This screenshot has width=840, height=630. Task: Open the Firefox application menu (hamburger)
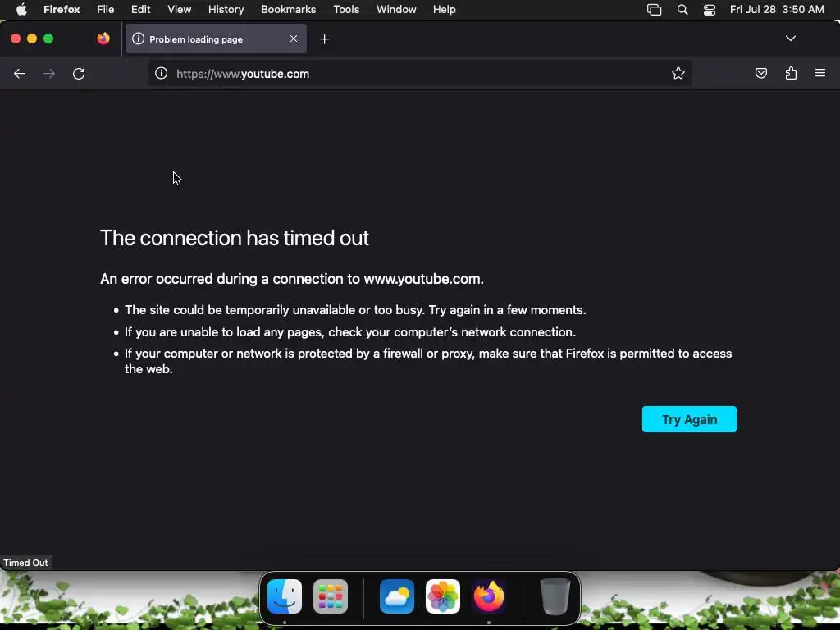820,73
